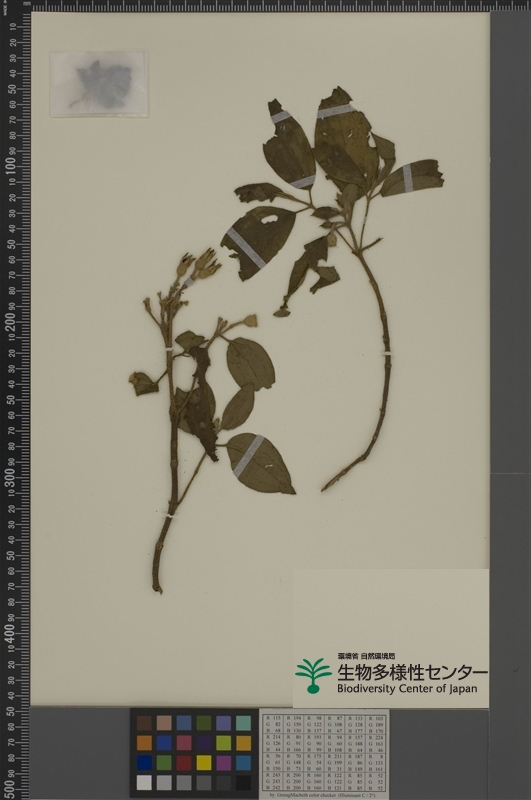
Task: Click the 100 mark on left ruler
Action: click(x=10, y=166)
